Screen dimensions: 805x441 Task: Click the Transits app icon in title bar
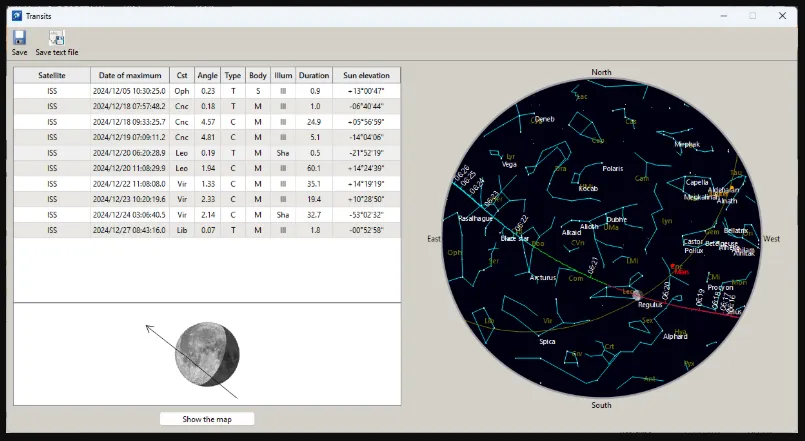click(x=17, y=15)
